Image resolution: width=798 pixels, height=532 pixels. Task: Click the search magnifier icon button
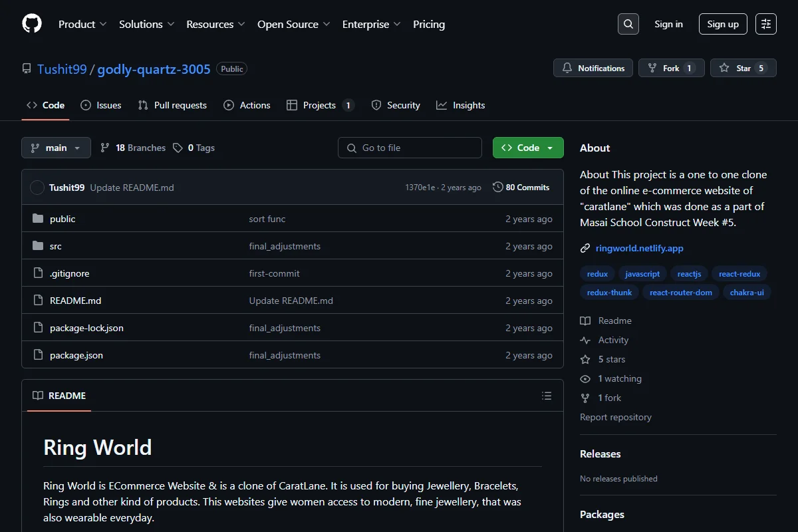[x=628, y=24]
